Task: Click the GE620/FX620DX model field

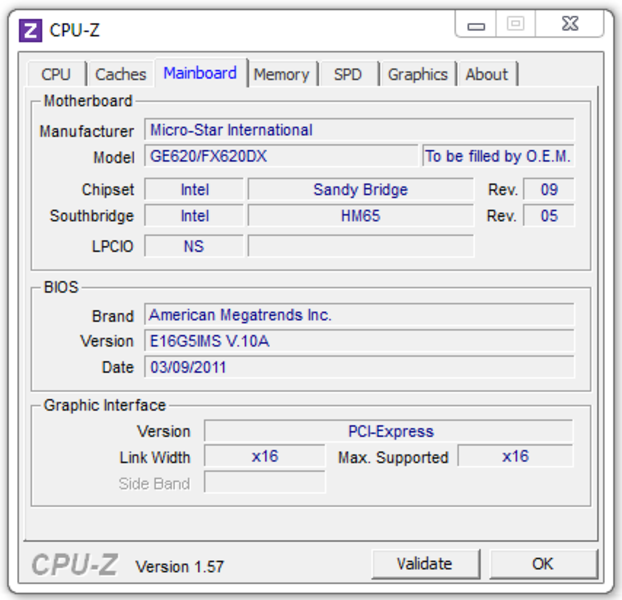Action: (x=281, y=156)
